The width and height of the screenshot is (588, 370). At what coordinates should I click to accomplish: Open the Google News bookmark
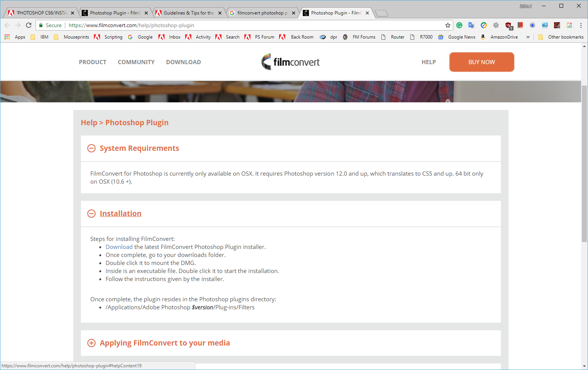(x=457, y=37)
